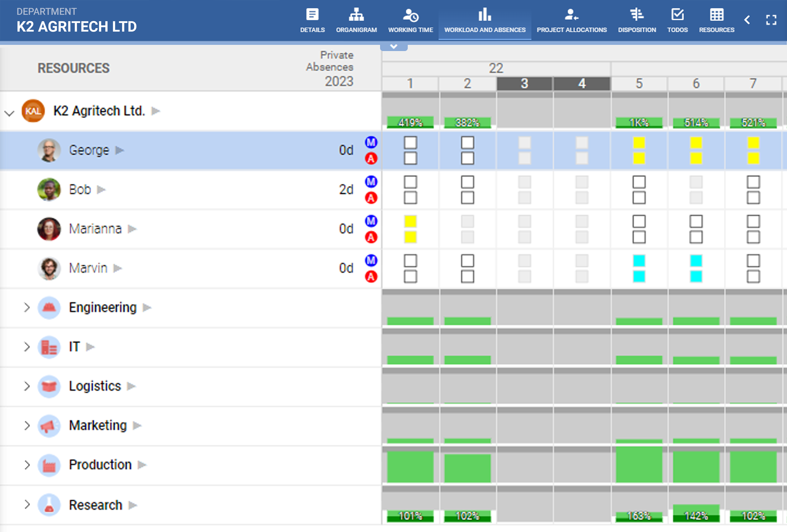Click Bob's blue M badge
This screenshot has width=787, height=532.
(x=371, y=182)
